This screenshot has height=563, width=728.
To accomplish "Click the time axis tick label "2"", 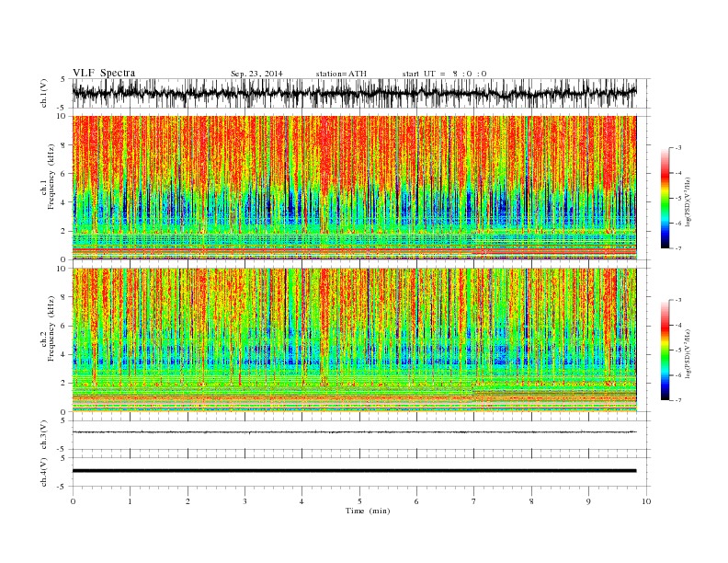I will pyautogui.click(x=188, y=501).
